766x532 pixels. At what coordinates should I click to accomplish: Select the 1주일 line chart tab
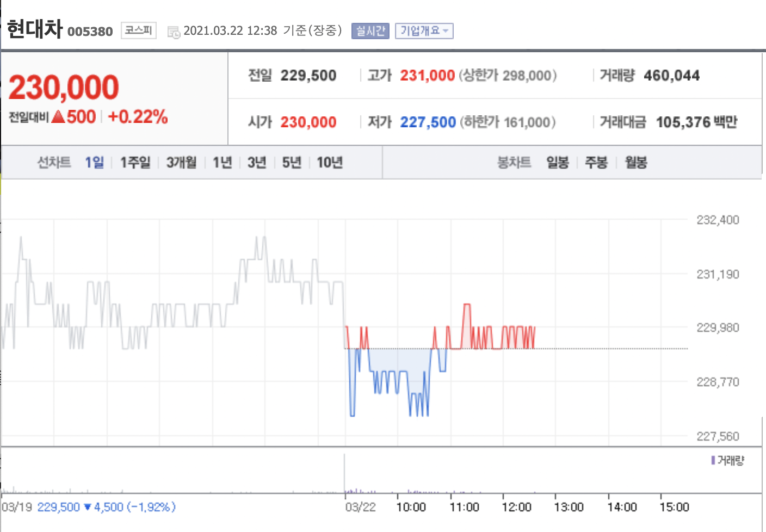[135, 162]
